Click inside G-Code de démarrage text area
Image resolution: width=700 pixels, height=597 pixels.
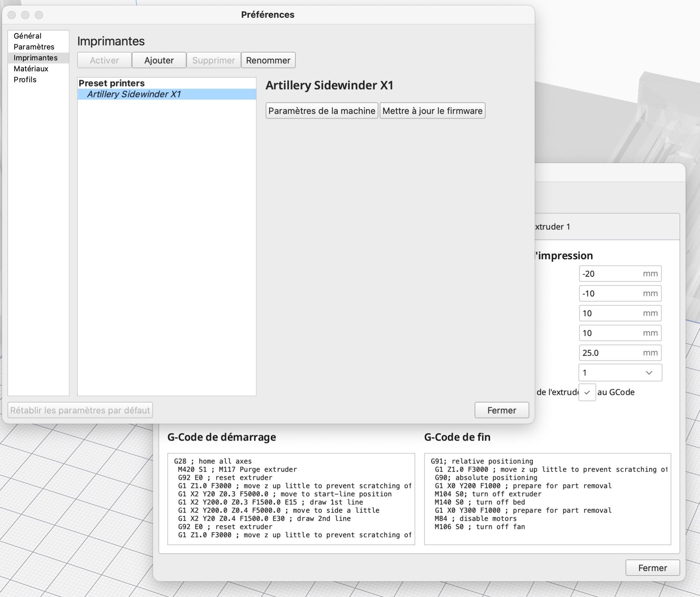pyautogui.click(x=291, y=499)
